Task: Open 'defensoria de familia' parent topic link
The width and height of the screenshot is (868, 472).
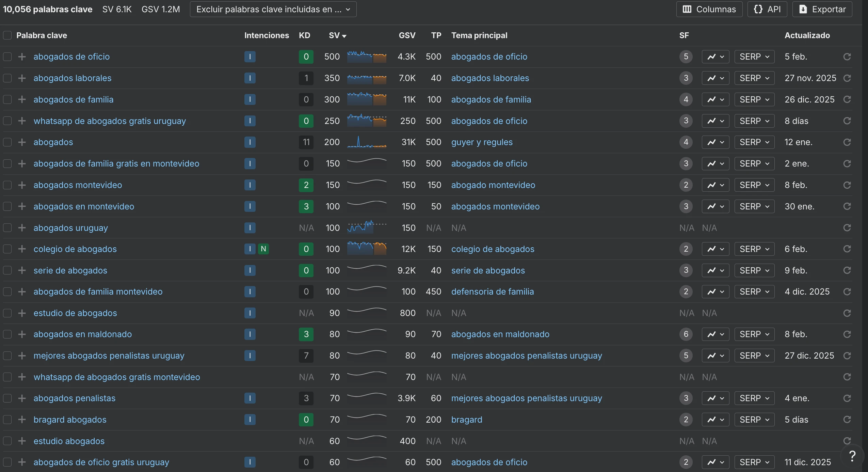Action: click(x=492, y=292)
